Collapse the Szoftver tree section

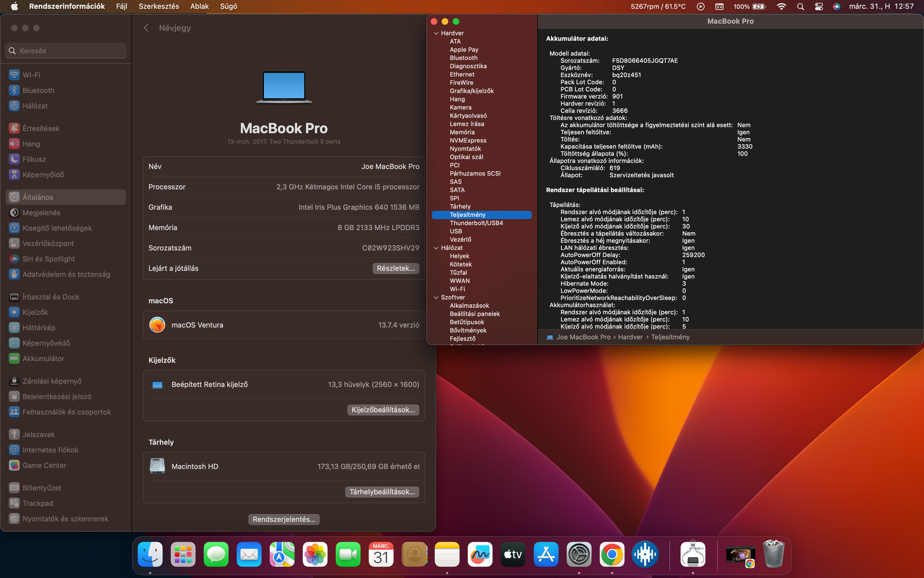[x=436, y=297]
